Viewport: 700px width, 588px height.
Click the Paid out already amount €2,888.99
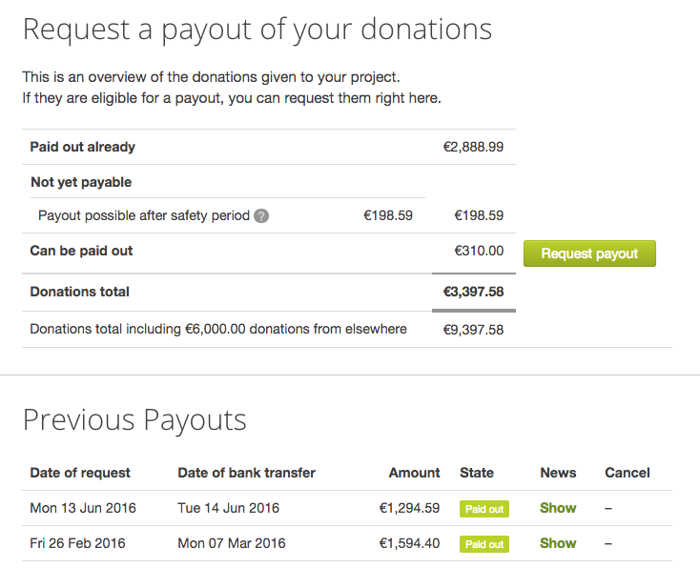point(473,147)
